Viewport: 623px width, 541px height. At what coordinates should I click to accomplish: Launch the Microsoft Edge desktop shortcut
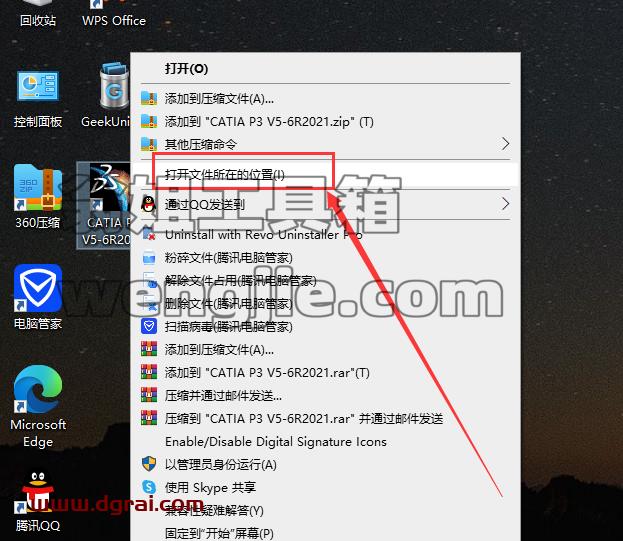38,407
